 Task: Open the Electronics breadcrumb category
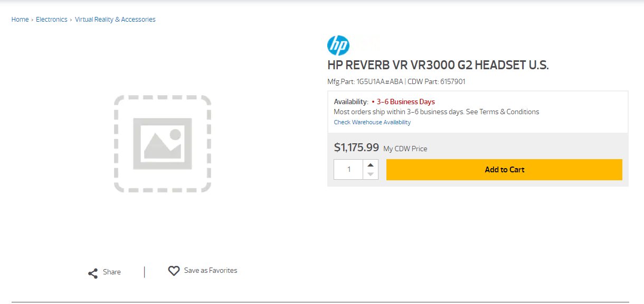[x=52, y=20]
